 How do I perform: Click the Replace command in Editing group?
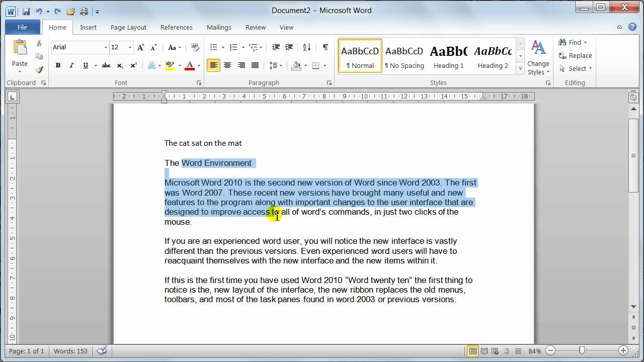[x=575, y=55]
